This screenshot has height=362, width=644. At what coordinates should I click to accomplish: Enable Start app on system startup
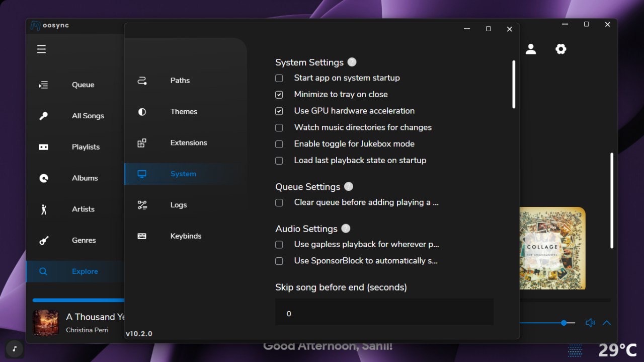(279, 78)
